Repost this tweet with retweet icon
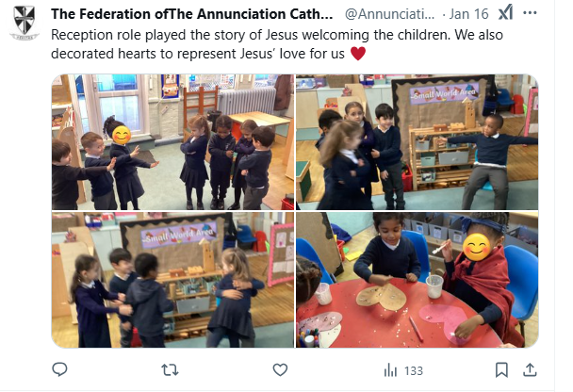The width and height of the screenshot is (573, 392). 170,370
